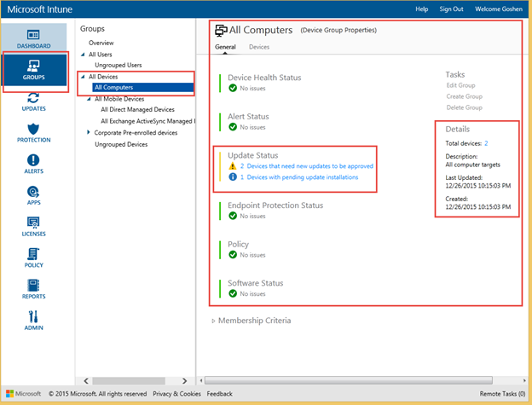Select Overview in Groups tree
This screenshot has width=532, height=405.
coord(101,43)
